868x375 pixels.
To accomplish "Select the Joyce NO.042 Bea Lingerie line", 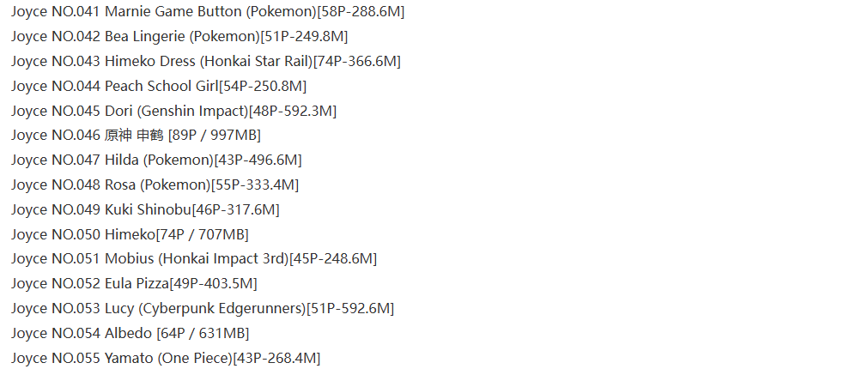I will 179,37.
